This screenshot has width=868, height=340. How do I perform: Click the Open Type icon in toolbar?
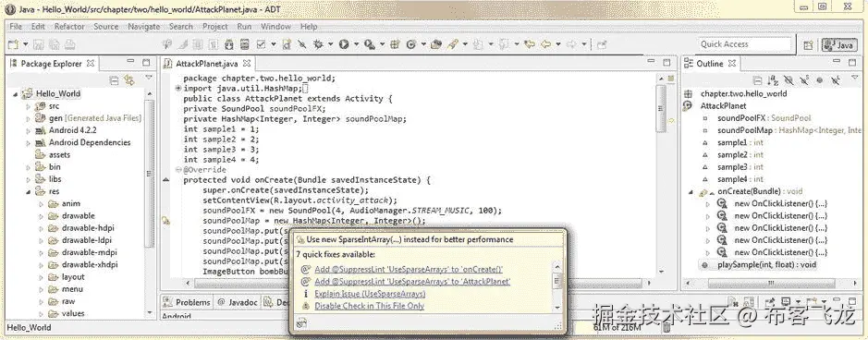[436, 44]
